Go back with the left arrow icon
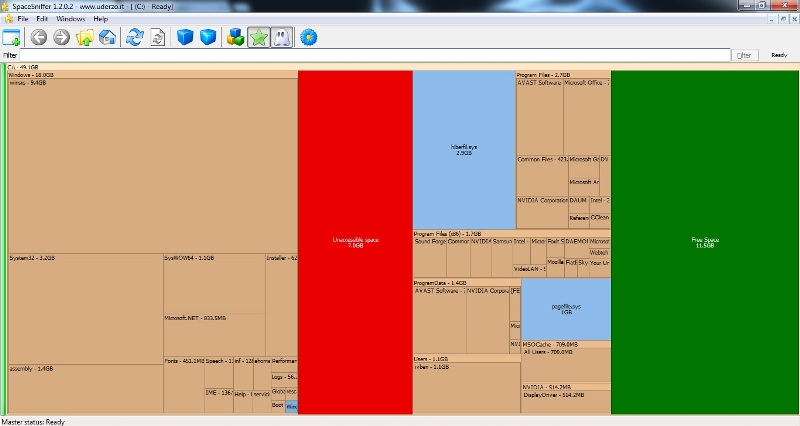 pos(39,38)
